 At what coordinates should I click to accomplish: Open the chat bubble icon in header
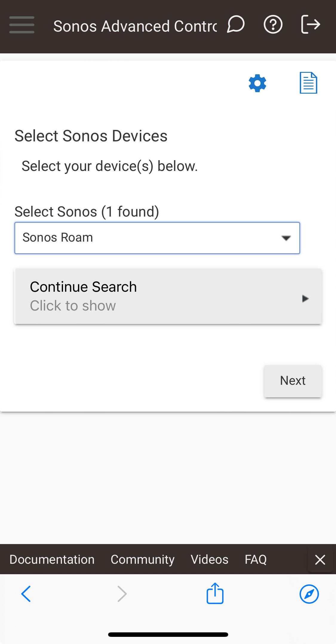tap(236, 25)
